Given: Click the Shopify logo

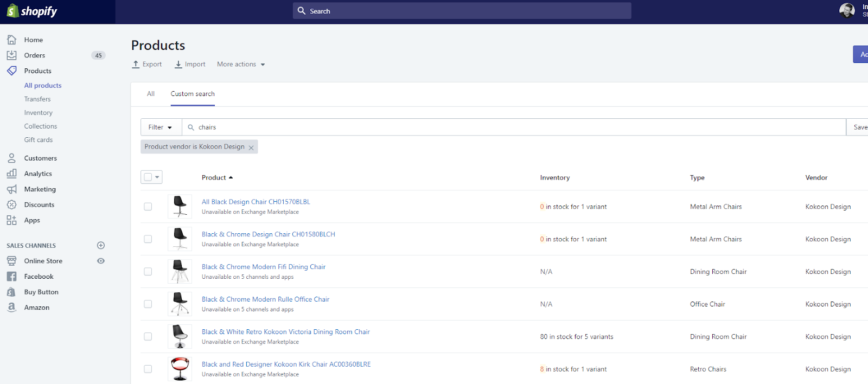Looking at the screenshot, I should coord(32,11).
